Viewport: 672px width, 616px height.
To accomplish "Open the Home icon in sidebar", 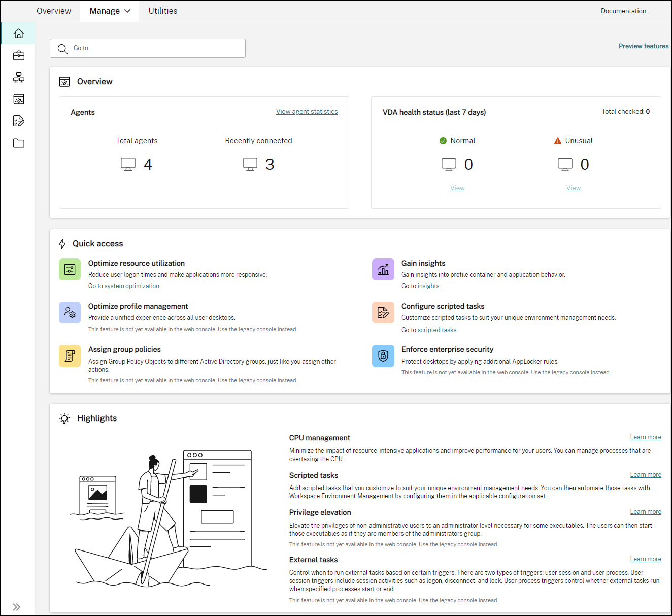I will (x=19, y=34).
